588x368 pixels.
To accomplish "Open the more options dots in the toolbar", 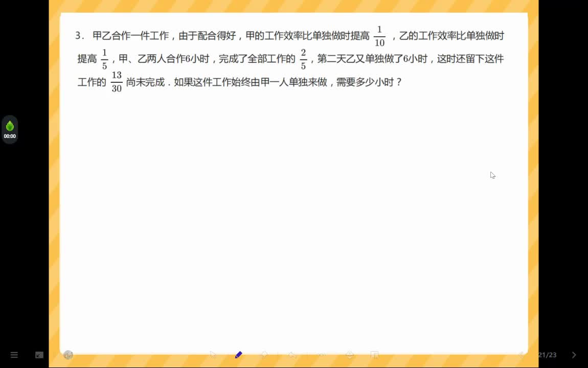I will (x=322, y=355).
